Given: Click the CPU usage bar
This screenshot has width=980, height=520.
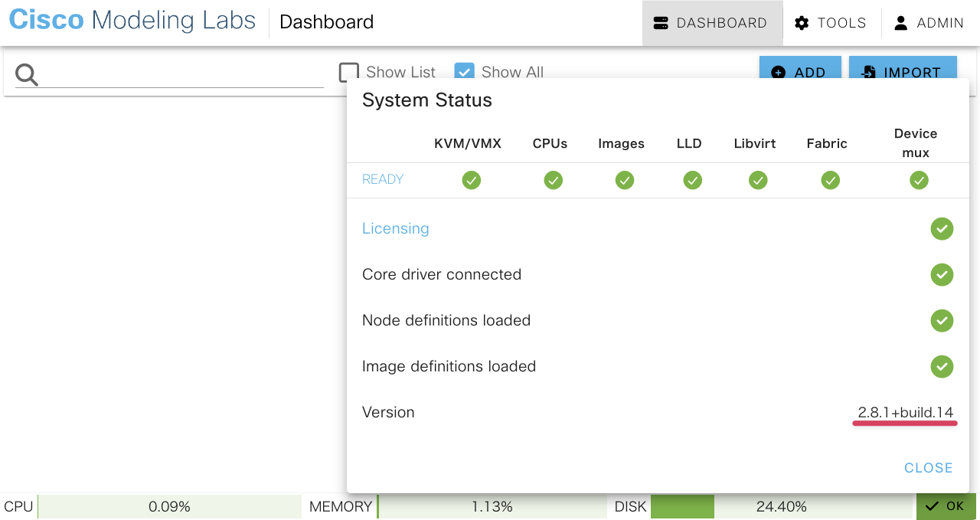Looking at the screenshot, I should pos(169,506).
